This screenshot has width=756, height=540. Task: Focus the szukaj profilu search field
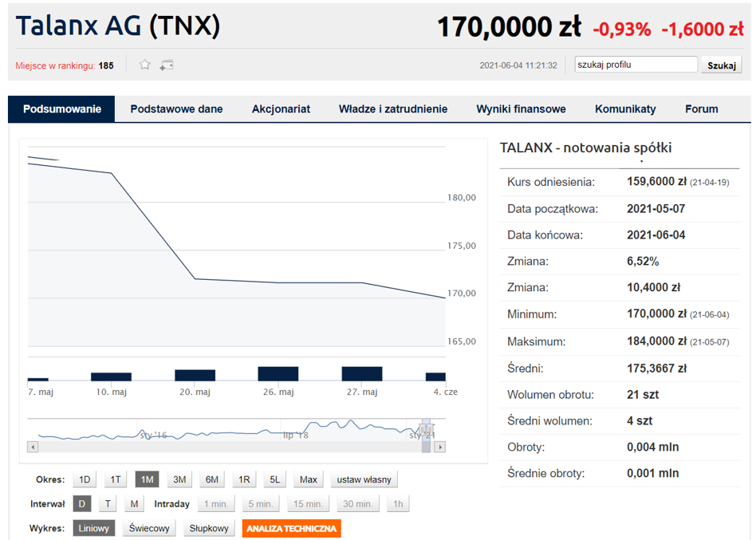636,65
